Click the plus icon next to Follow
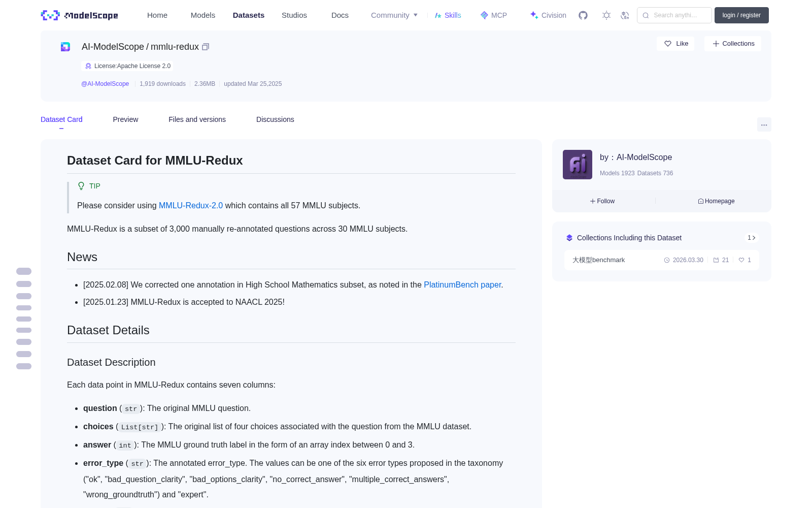Viewport: 812px width, 508px height. tap(593, 201)
